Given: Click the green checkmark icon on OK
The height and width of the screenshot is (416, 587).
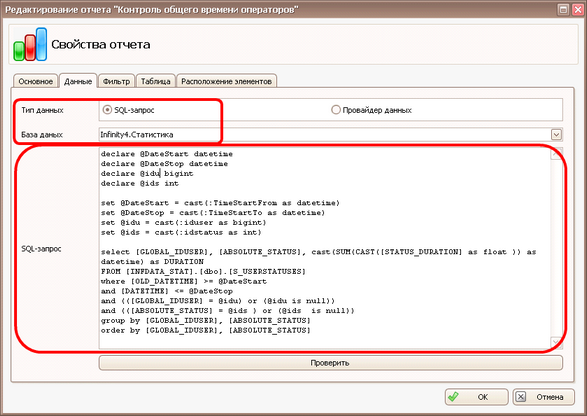Looking at the screenshot, I should click(x=453, y=397).
